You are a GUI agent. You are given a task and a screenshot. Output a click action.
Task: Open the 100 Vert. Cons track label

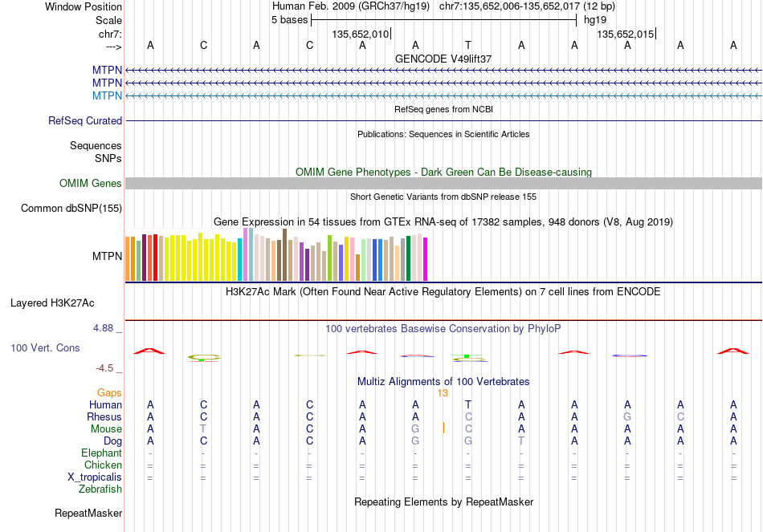45,347
